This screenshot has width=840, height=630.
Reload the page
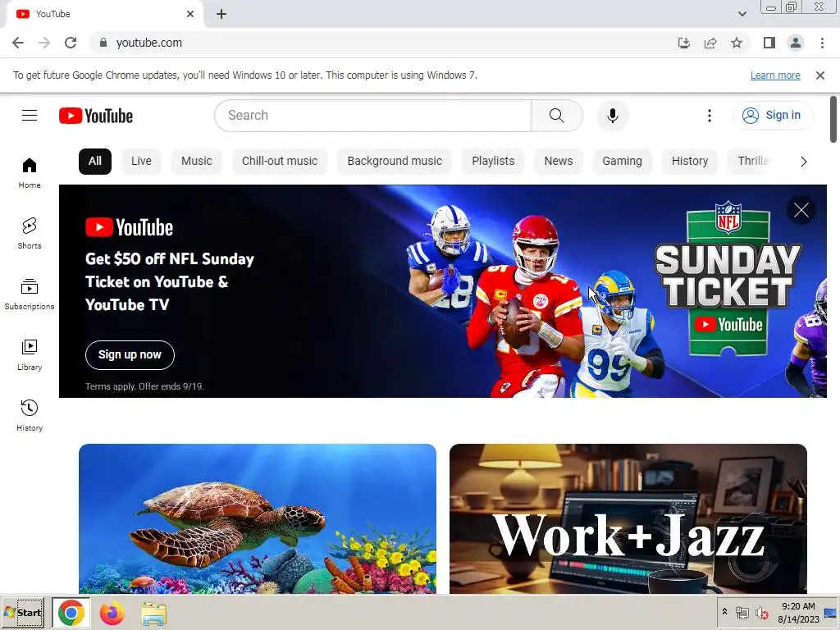pos(71,43)
